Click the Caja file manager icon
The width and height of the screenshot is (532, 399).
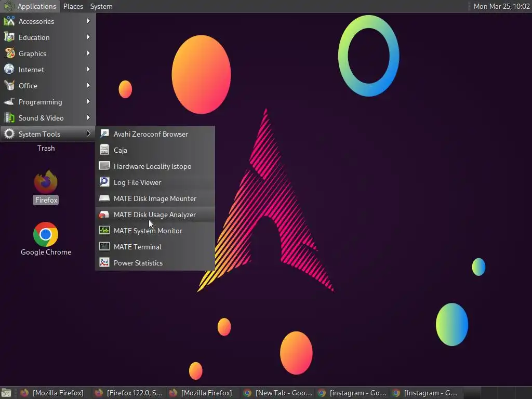(x=104, y=150)
